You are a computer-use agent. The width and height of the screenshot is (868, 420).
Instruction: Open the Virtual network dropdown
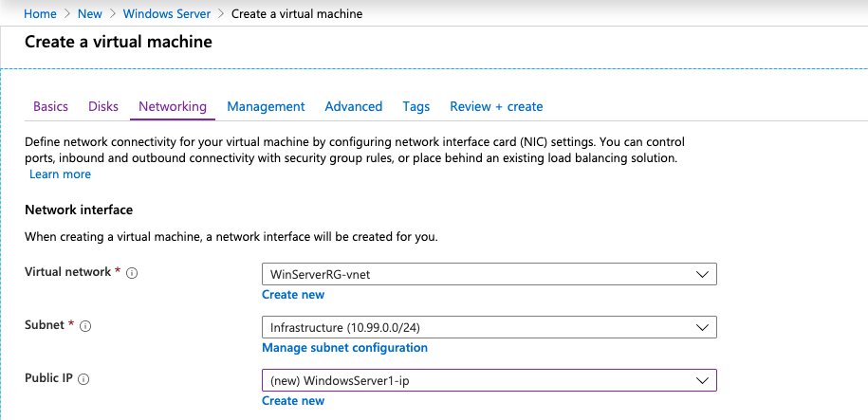tap(489, 274)
